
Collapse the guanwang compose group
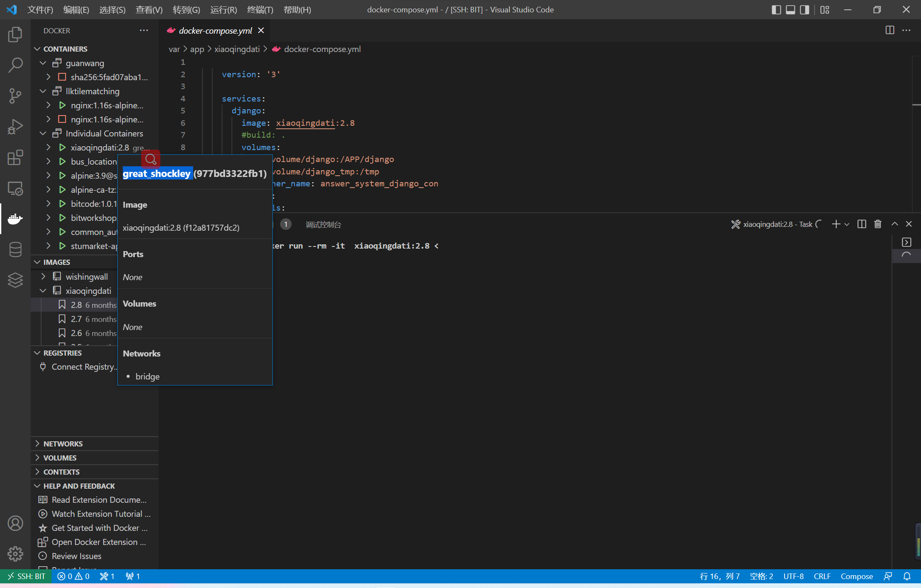click(43, 63)
